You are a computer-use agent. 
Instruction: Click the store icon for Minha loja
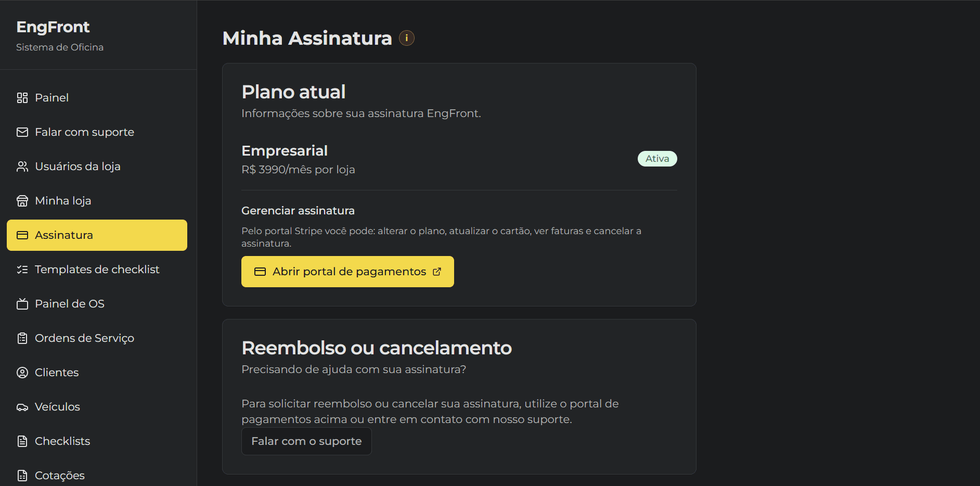(x=22, y=200)
